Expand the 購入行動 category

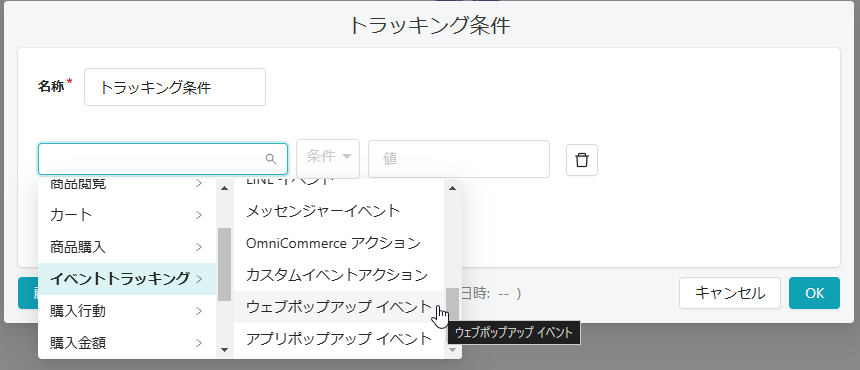pos(127,311)
